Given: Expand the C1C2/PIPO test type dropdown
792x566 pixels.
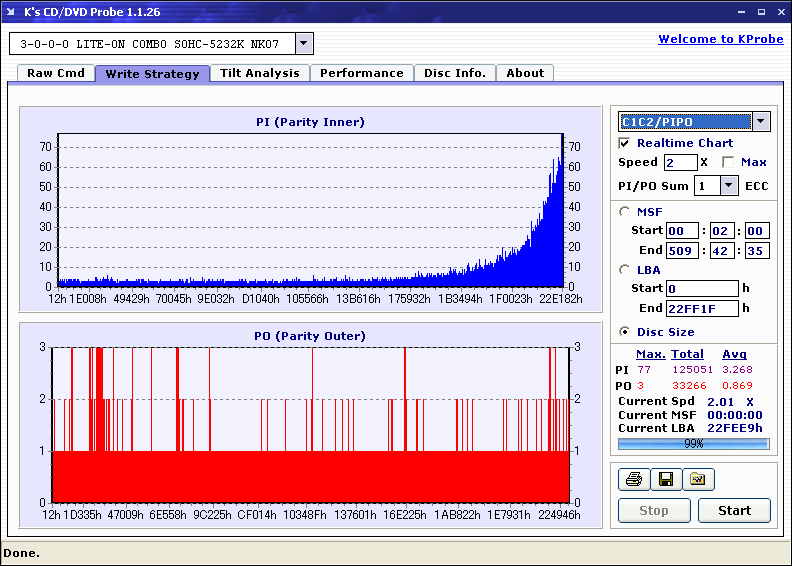Looking at the screenshot, I should click(x=761, y=121).
